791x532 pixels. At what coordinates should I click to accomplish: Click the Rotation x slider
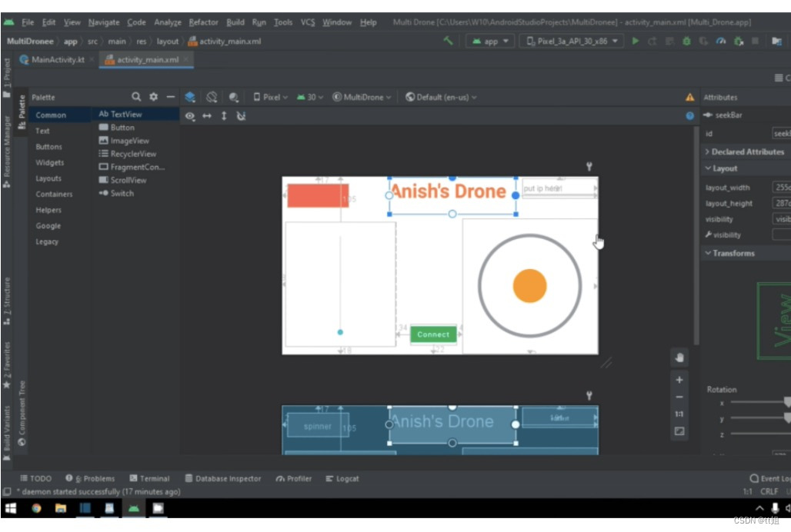(x=758, y=402)
